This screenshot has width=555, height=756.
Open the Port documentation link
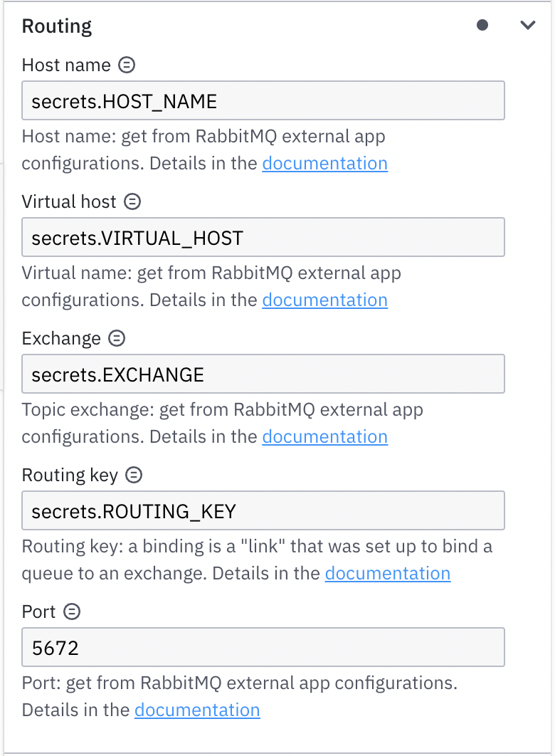tap(197, 710)
